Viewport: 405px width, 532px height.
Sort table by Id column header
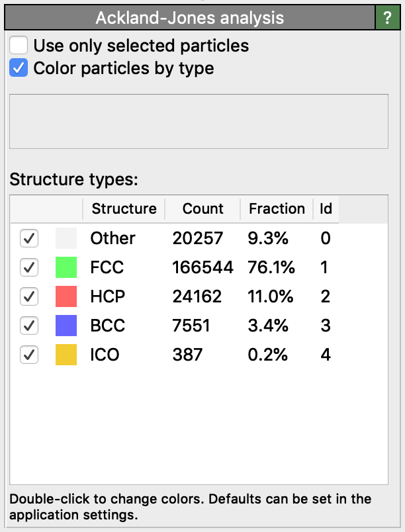(x=326, y=209)
